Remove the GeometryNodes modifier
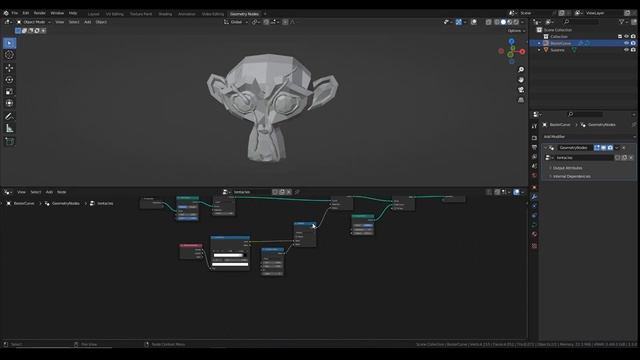 pyautogui.click(x=624, y=148)
